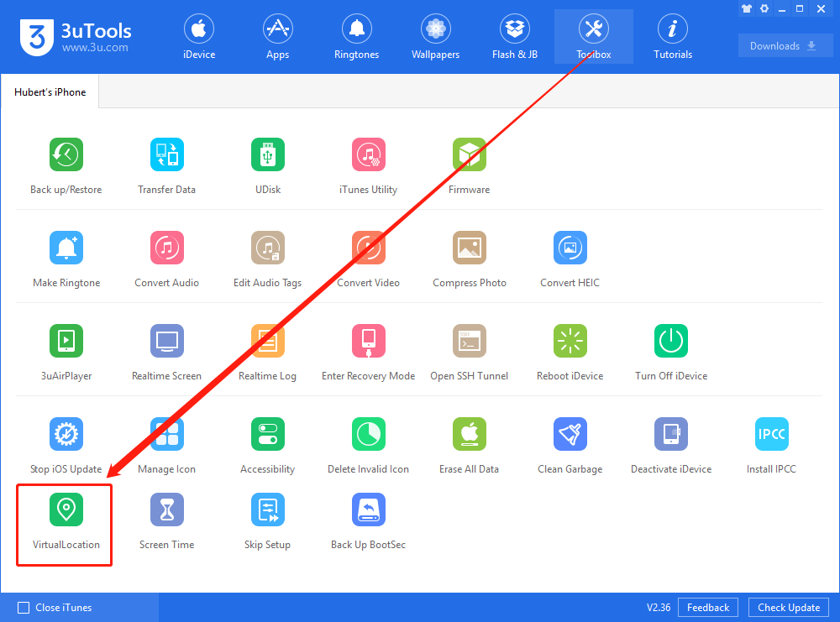
Task: Click the settings gear in the title bar
Action: pos(764,8)
